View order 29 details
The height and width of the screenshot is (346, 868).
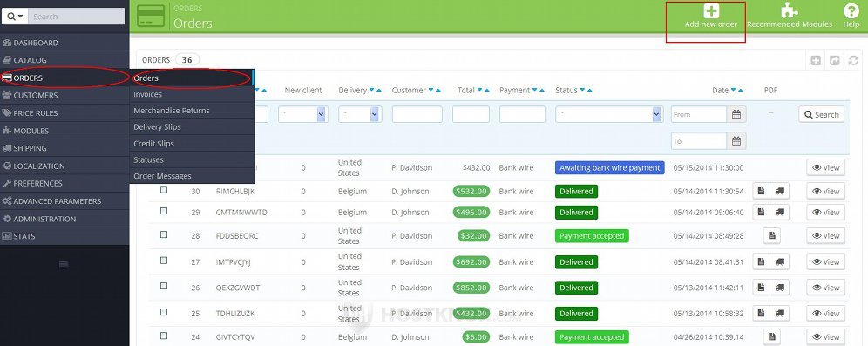[x=826, y=212]
